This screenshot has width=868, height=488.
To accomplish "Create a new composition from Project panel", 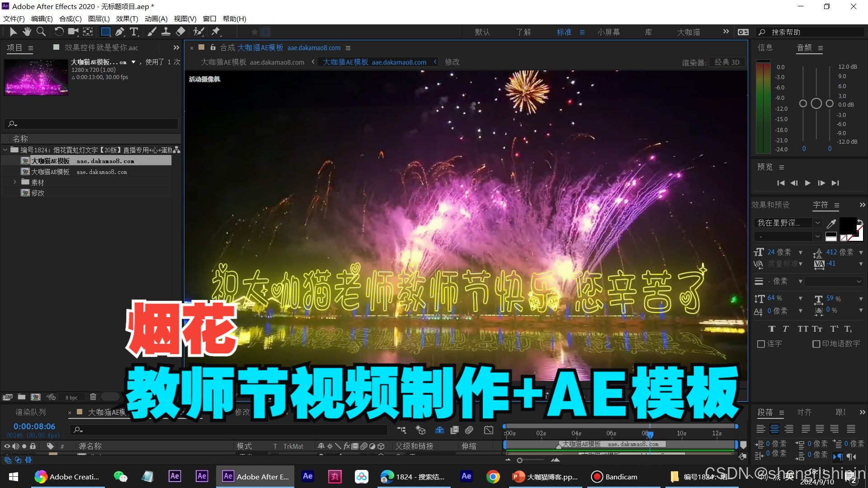I will pos(36,397).
